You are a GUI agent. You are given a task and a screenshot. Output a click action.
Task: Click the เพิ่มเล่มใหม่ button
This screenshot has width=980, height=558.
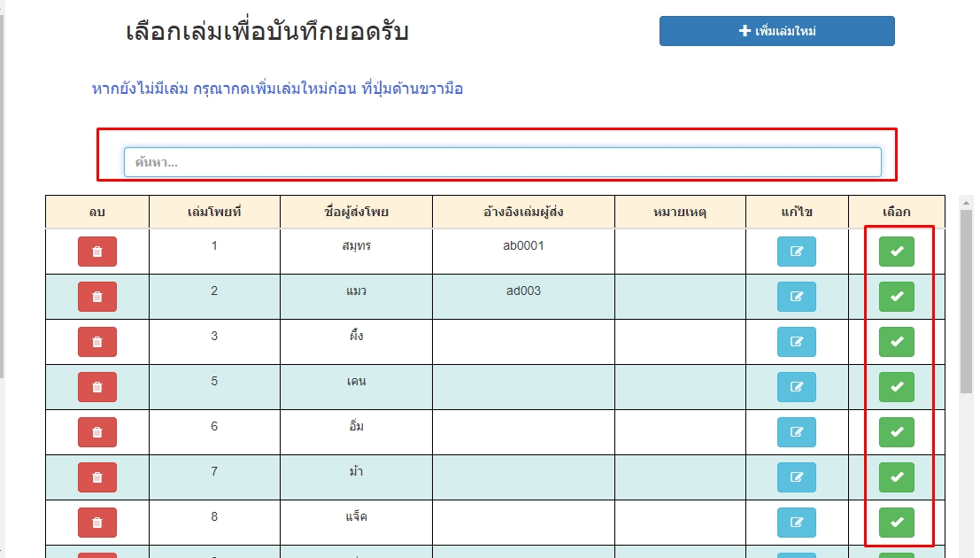776,31
